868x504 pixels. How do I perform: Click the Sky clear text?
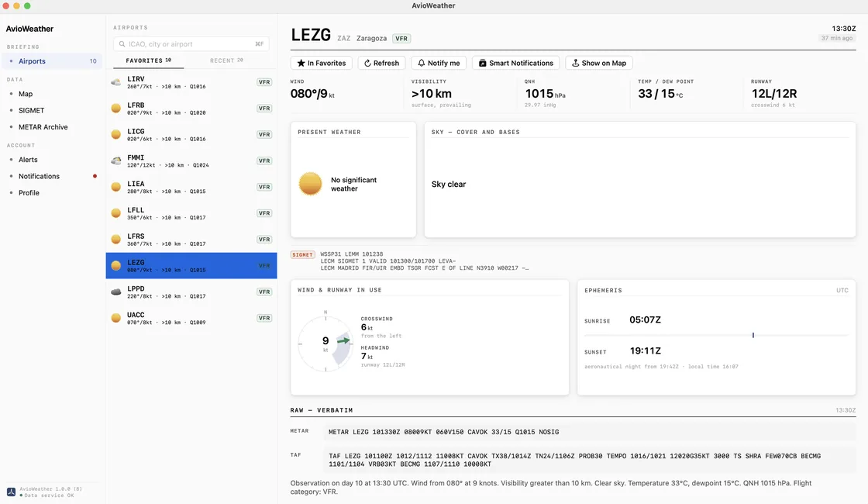449,184
